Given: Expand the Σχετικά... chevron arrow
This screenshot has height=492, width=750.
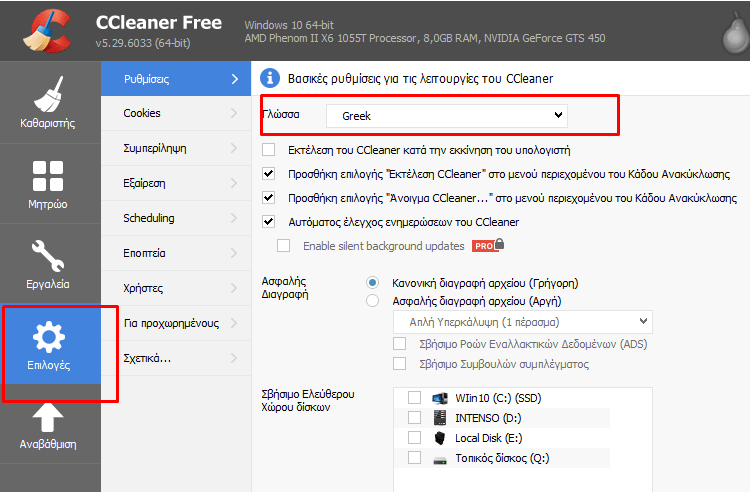Looking at the screenshot, I should click(x=234, y=358).
